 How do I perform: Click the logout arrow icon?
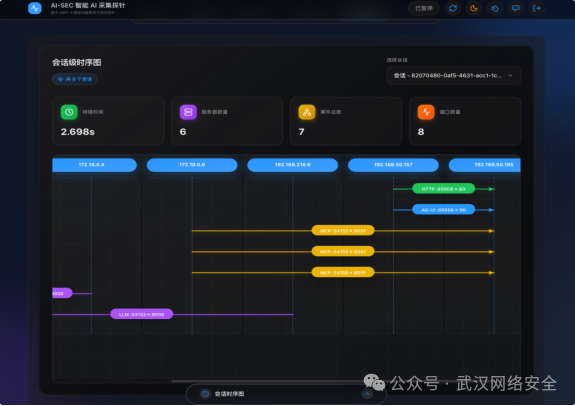(536, 8)
